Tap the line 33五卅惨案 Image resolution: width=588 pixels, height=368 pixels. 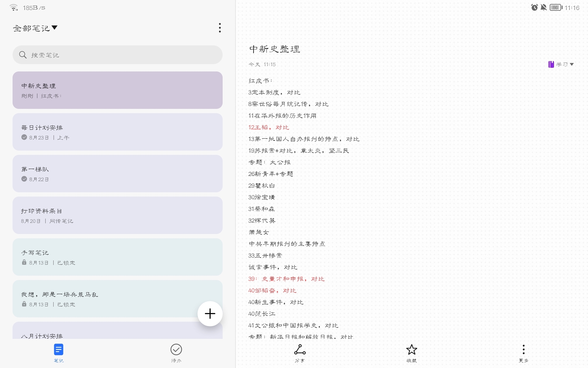tap(265, 255)
